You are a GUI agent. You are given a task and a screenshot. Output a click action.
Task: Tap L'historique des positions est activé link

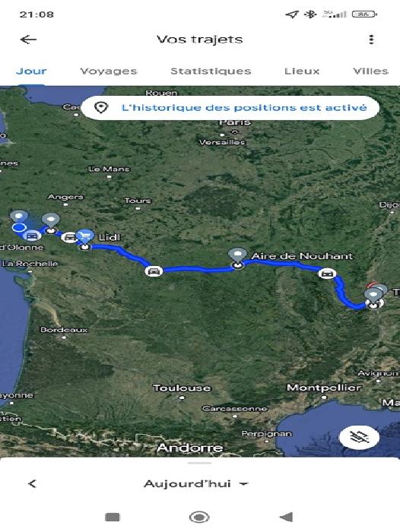tap(244, 108)
